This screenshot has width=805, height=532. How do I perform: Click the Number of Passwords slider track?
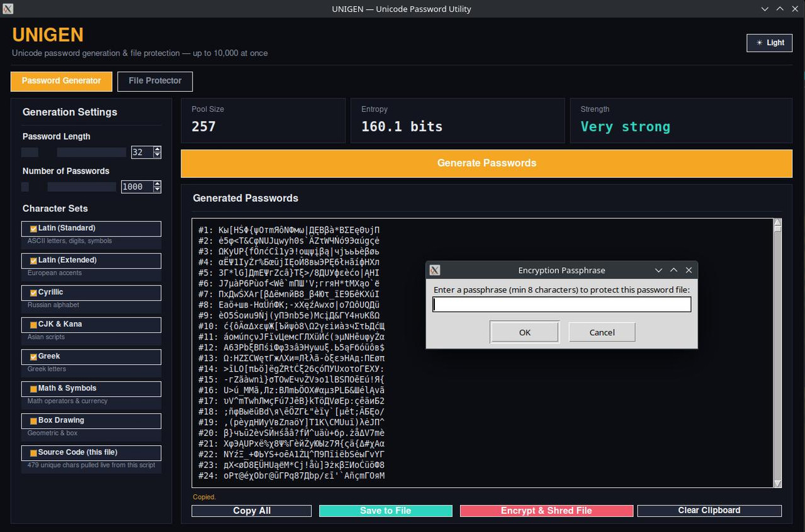coord(69,187)
